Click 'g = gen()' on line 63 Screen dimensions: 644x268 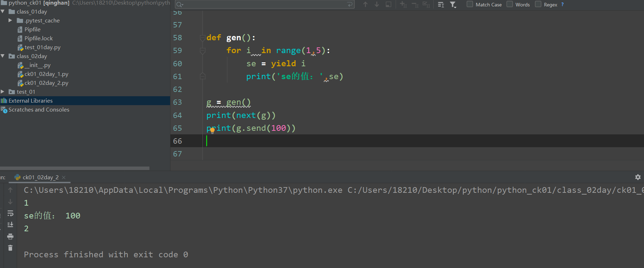228,102
